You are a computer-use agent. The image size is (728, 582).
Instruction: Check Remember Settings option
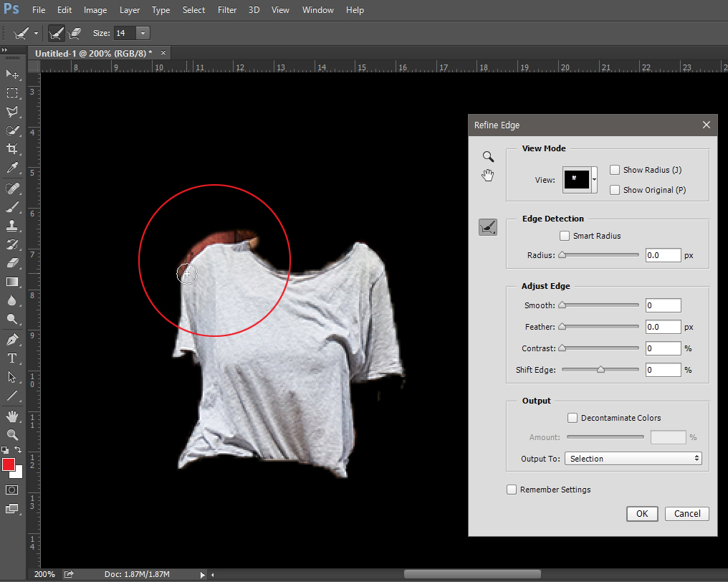tap(512, 490)
